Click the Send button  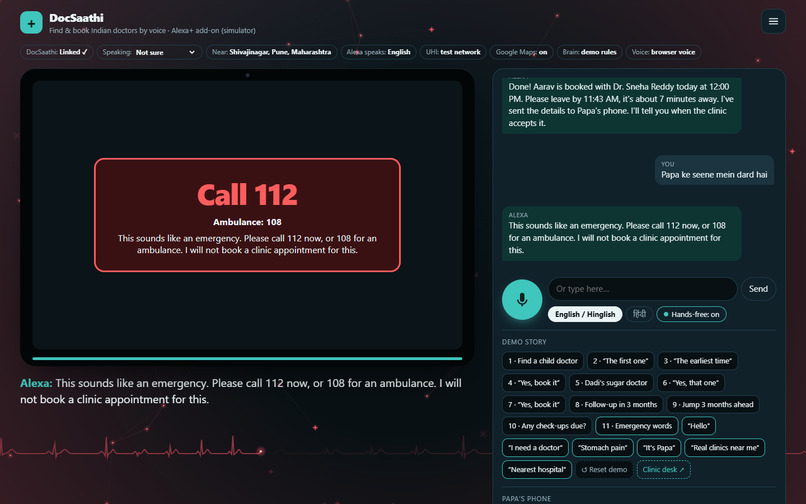click(x=758, y=289)
